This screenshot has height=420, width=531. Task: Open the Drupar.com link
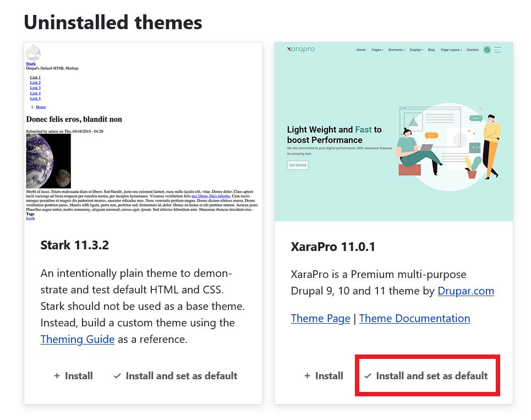pyautogui.click(x=466, y=291)
